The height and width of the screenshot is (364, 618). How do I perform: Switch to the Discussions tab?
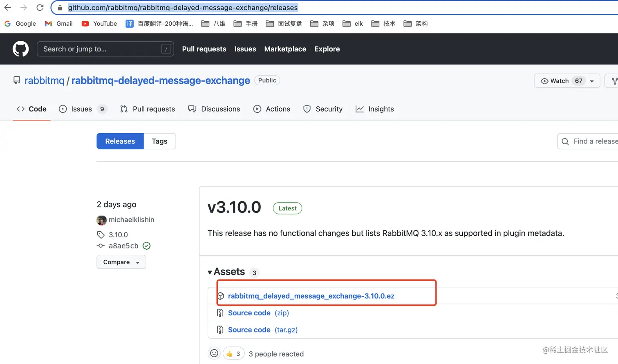214,109
